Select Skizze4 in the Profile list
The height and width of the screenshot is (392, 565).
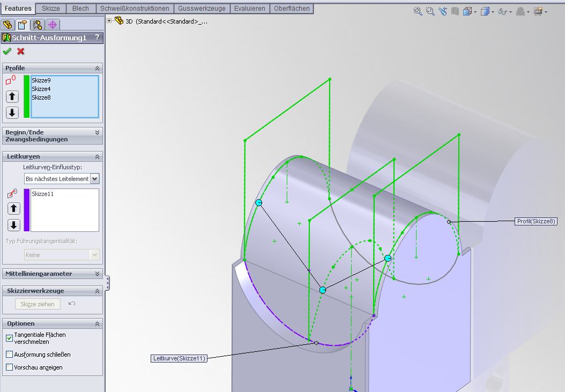click(41, 89)
